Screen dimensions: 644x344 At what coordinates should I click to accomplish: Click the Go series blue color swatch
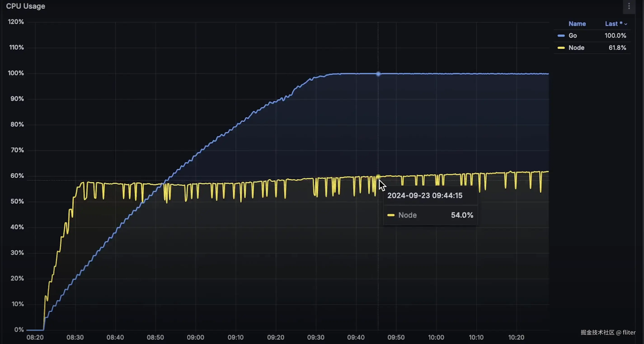pos(561,36)
